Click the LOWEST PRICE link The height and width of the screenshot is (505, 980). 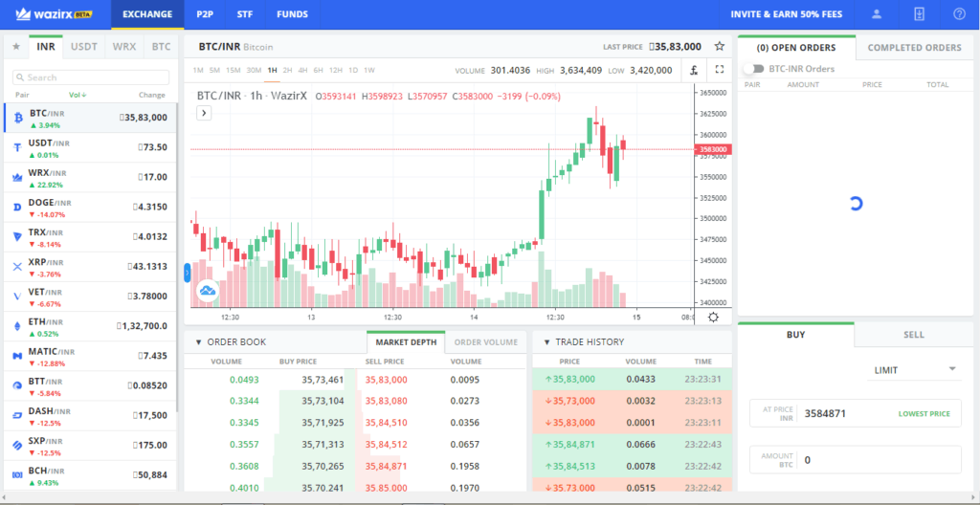[x=924, y=414]
